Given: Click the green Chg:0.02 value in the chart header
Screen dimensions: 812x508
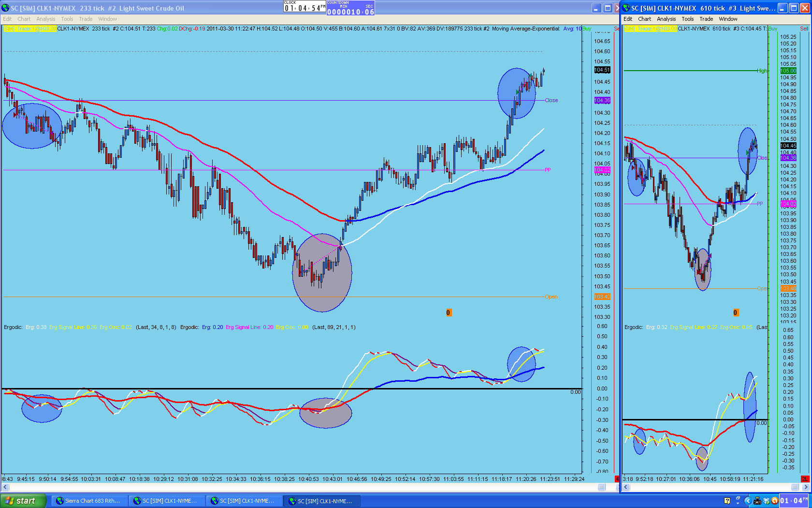Looking at the screenshot, I should coord(167,29).
